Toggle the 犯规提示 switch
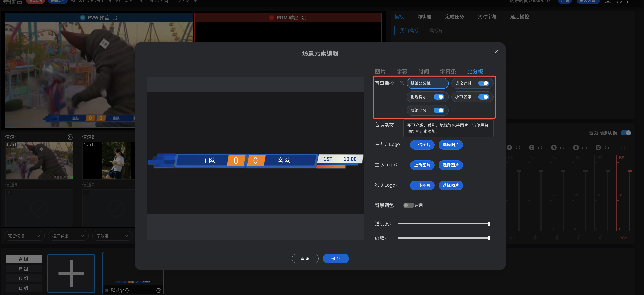The image size is (644, 295). point(439,97)
